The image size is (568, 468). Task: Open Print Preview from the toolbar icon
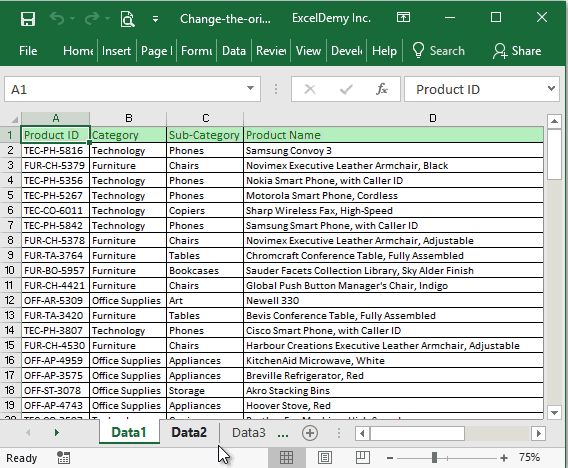tap(127, 19)
